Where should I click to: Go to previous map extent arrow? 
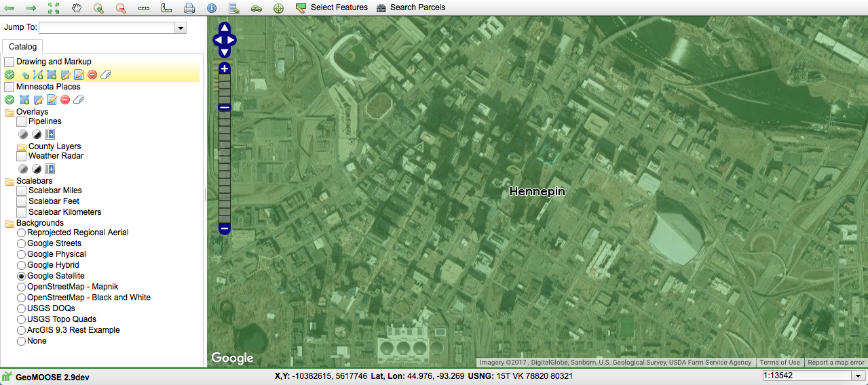[9, 7]
